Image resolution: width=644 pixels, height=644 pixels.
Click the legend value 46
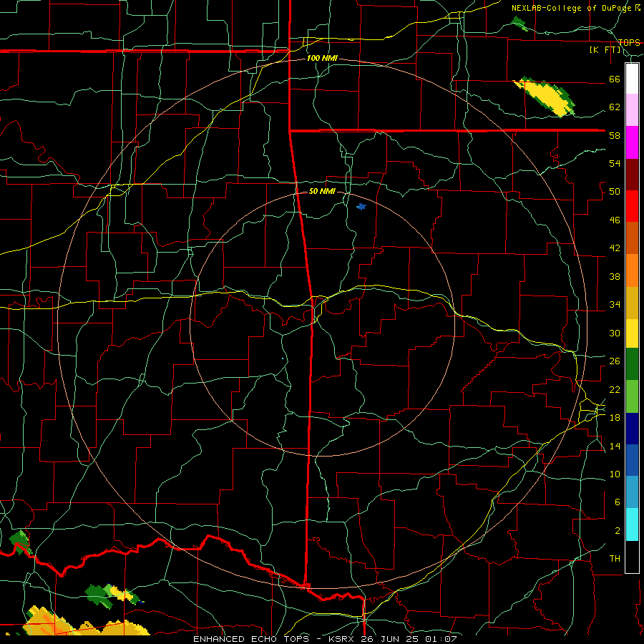click(615, 220)
